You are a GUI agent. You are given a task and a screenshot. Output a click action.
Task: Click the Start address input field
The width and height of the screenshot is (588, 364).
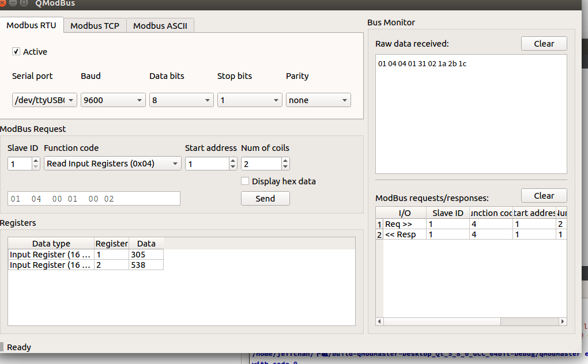click(207, 164)
